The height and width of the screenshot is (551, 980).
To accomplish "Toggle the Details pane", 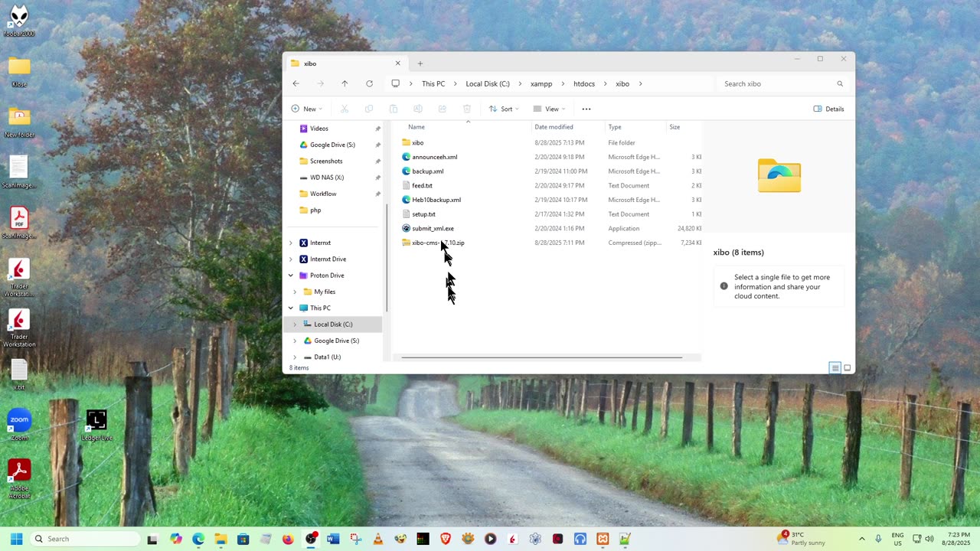I will [829, 109].
